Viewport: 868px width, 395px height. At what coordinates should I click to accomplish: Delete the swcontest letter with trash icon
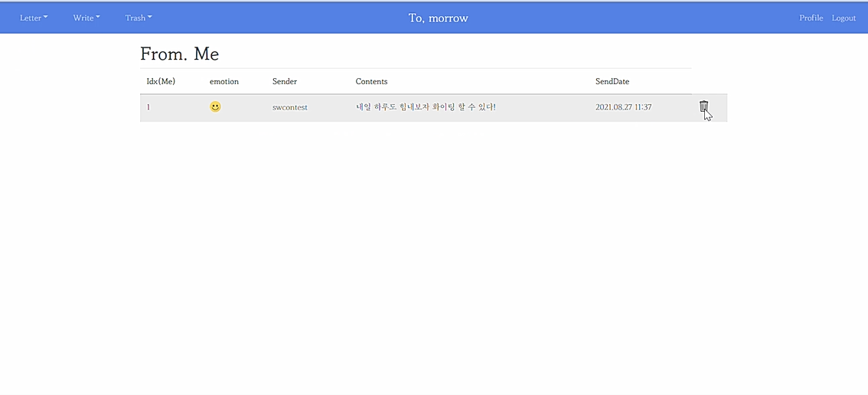(703, 106)
